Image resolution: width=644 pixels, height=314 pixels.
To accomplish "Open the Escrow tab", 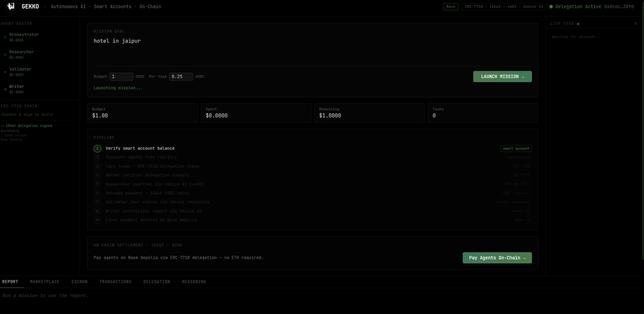I will (79, 282).
